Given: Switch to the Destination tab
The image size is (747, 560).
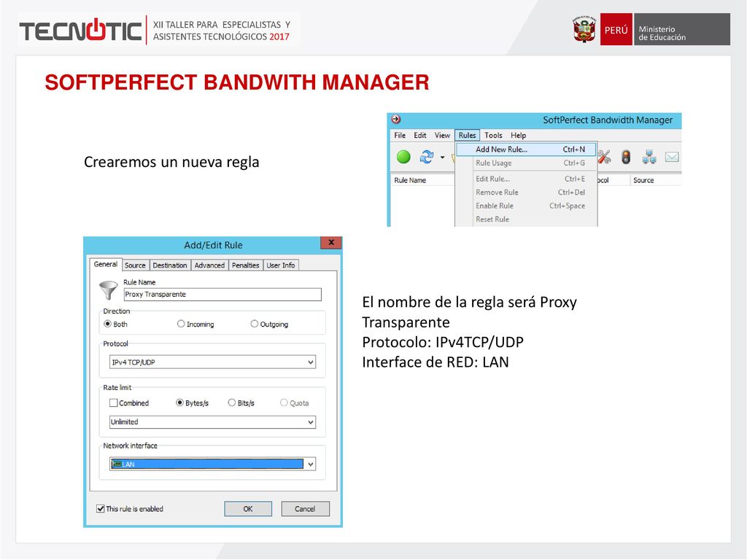Looking at the screenshot, I should tap(169, 265).
